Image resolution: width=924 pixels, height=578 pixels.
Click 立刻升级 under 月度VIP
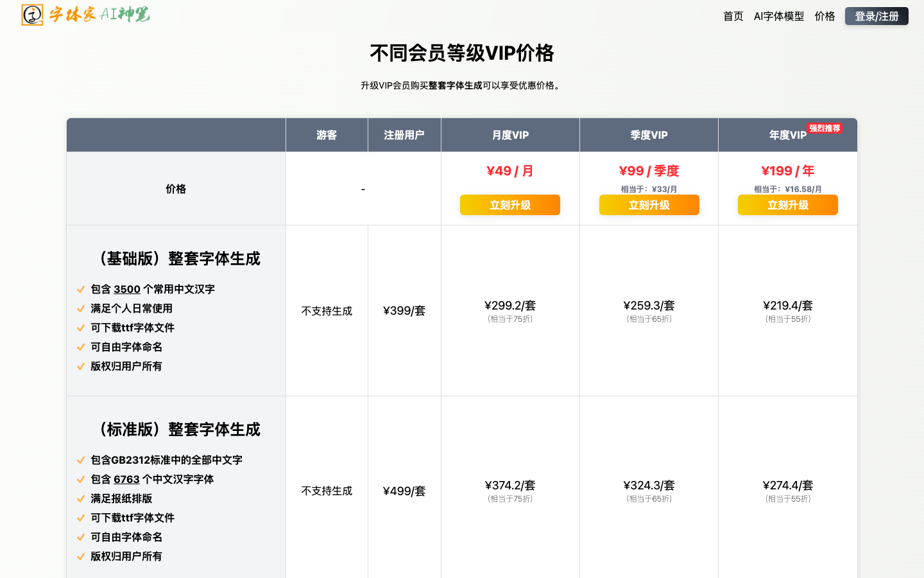click(x=509, y=205)
